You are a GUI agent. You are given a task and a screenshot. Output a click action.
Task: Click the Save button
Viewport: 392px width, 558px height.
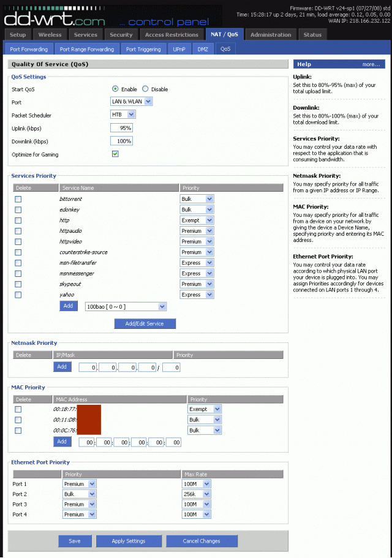75,541
